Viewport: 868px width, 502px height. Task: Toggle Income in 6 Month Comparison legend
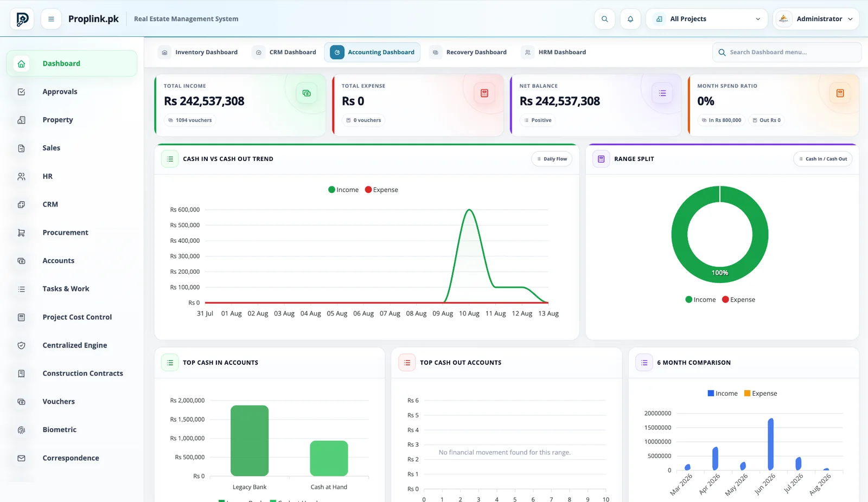(x=723, y=394)
